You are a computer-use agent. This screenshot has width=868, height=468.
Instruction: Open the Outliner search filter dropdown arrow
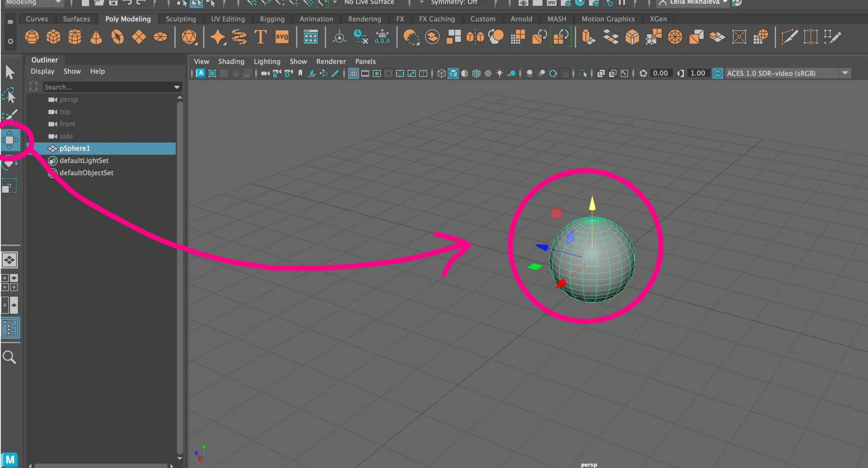point(177,87)
